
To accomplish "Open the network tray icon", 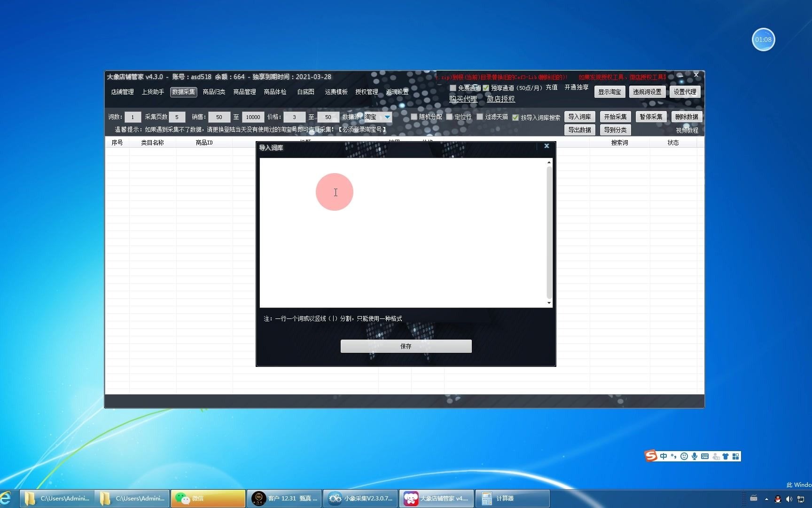I will click(x=801, y=499).
